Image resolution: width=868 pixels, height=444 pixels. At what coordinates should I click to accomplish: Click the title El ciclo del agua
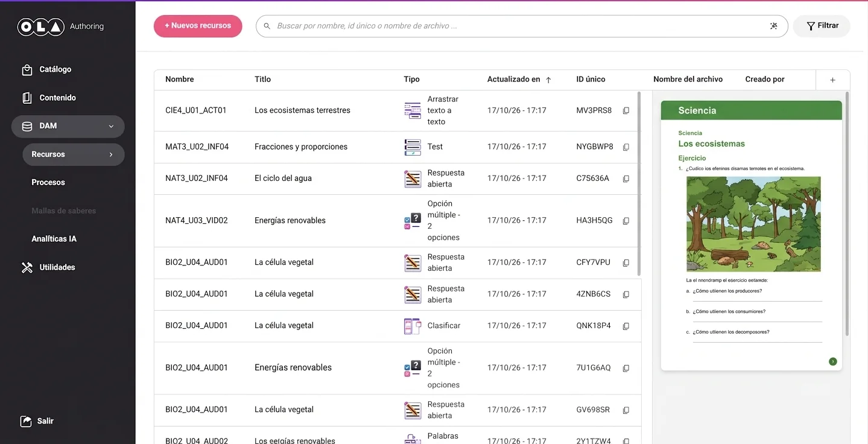[283, 178]
